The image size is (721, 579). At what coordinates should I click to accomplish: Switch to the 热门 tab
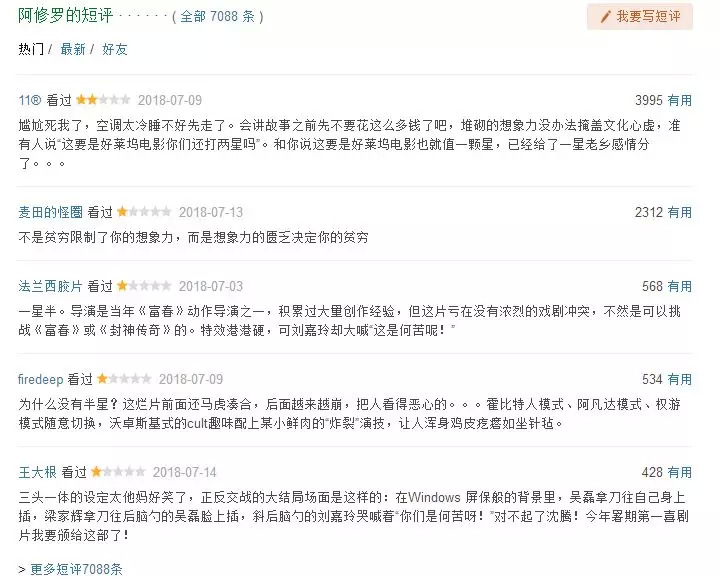[x=31, y=49]
